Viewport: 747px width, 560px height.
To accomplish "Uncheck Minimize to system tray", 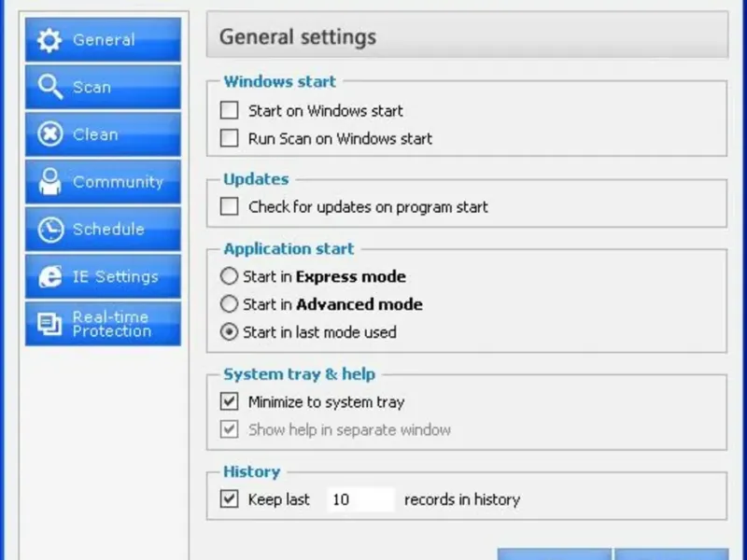I will (229, 401).
